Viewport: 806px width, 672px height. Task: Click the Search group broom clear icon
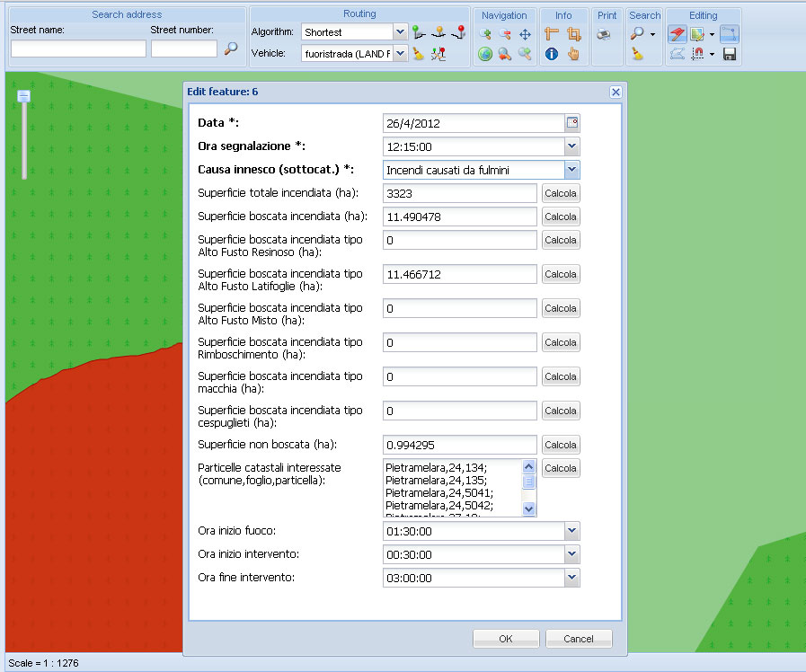tap(637, 54)
